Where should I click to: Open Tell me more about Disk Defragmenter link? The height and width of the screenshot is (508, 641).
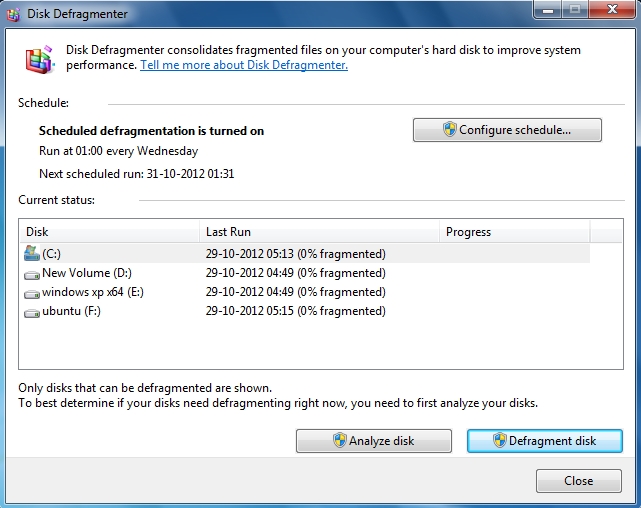(x=243, y=65)
